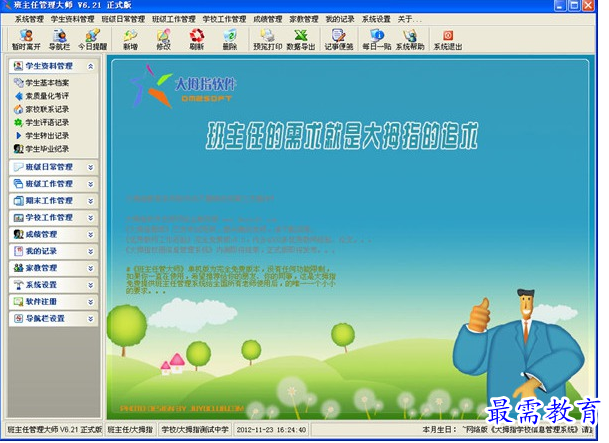This screenshot has width=609, height=443.
Task: Open 学生转出记录 in sidebar
Action: pyautogui.click(x=47, y=136)
